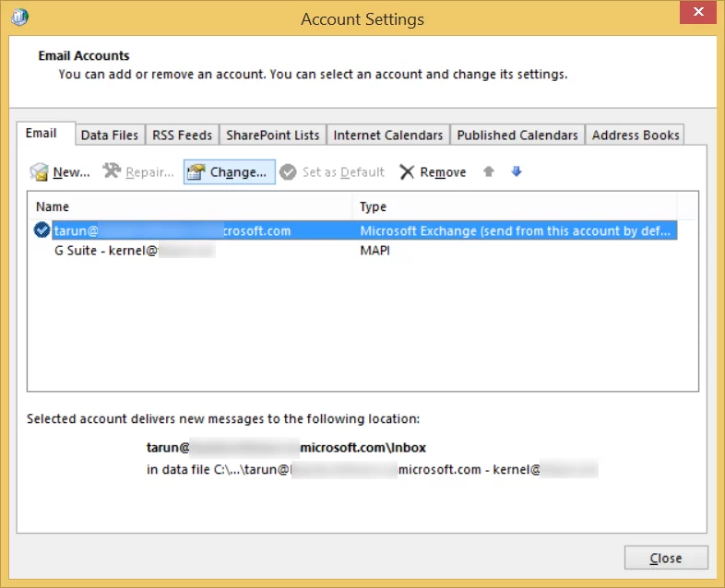Click the Remove button label
The image size is (725, 588).
[x=443, y=171]
